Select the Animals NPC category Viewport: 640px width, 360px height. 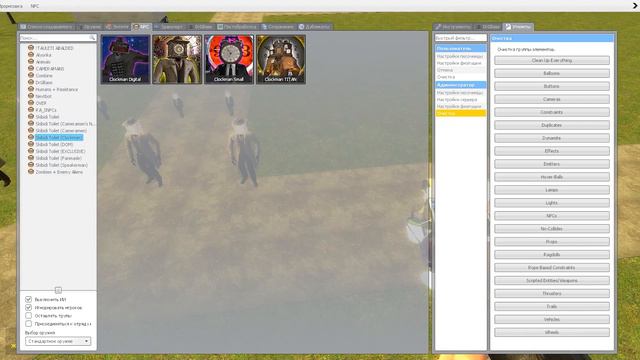coord(43,62)
